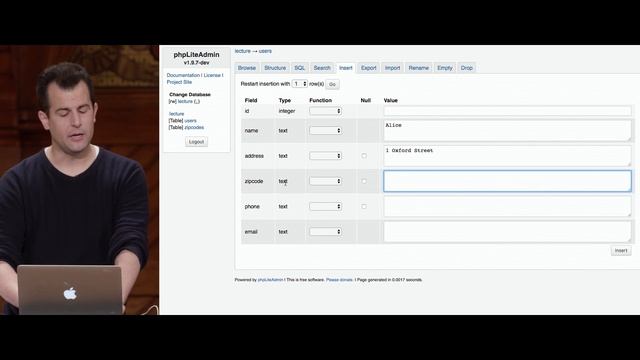Image resolution: width=640 pixels, height=360 pixels.
Task: Open the Function dropdown for address field
Action: (x=325, y=156)
